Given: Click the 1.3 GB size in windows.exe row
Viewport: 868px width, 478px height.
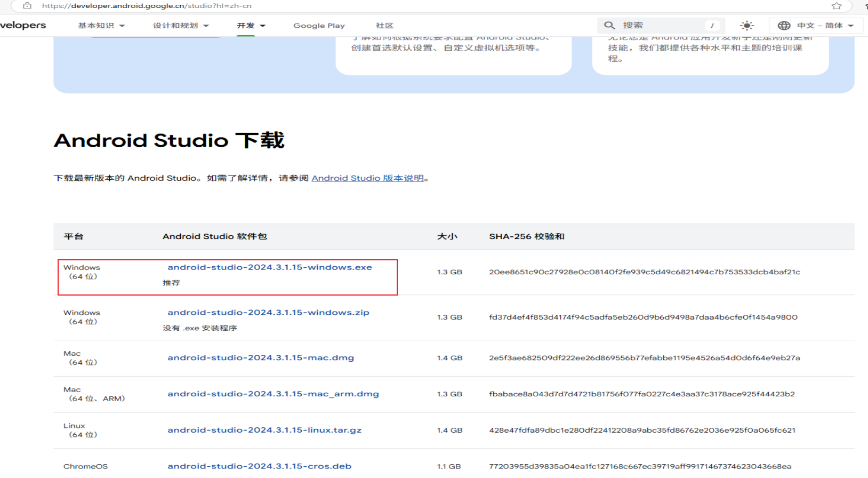Looking at the screenshot, I should pos(449,272).
